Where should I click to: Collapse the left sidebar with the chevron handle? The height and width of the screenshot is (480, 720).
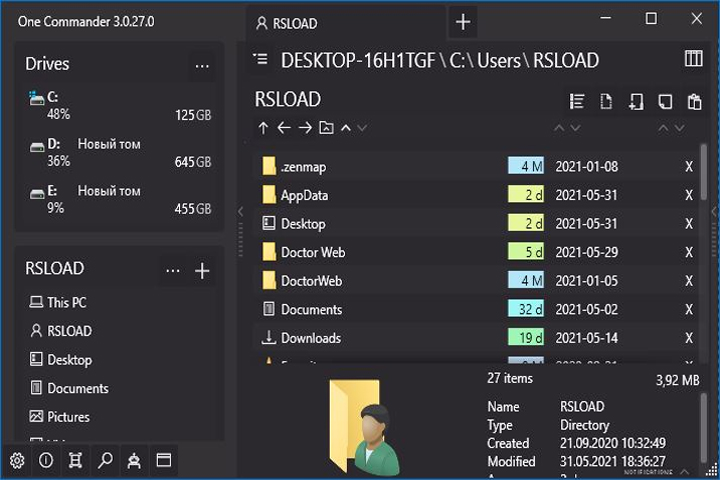point(240,212)
